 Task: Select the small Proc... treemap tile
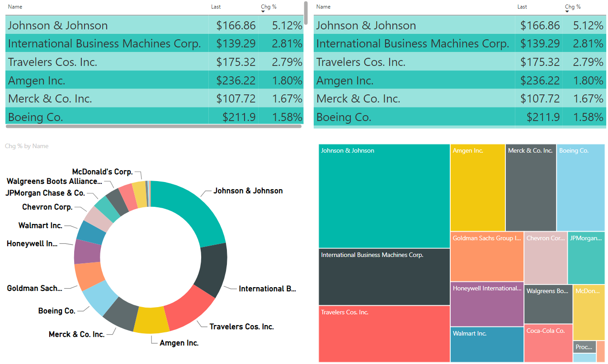pyautogui.click(x=584, y=347)
